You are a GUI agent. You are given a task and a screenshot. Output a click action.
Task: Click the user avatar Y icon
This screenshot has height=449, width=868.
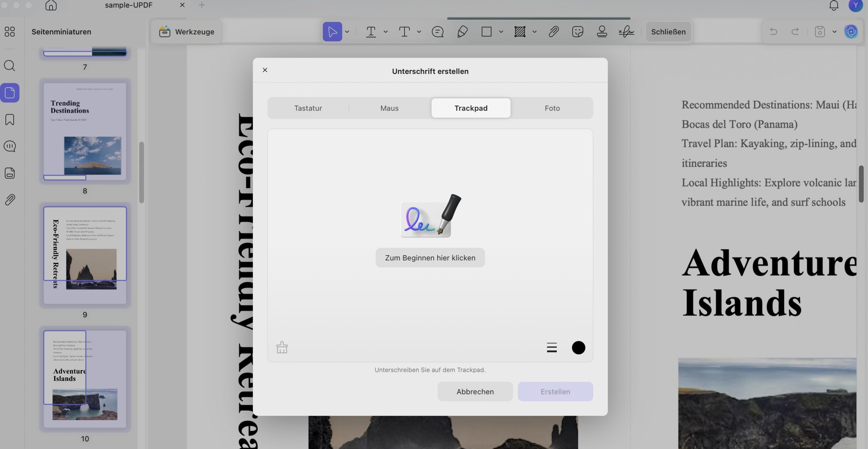pyautogui.click(x=855, y=5)
